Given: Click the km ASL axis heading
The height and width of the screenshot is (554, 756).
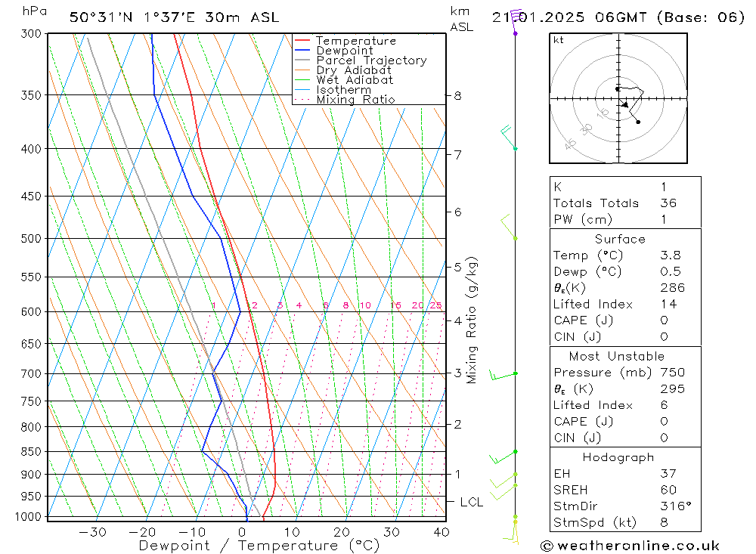Looking at the screenshot, I should [x=461, y=20].
